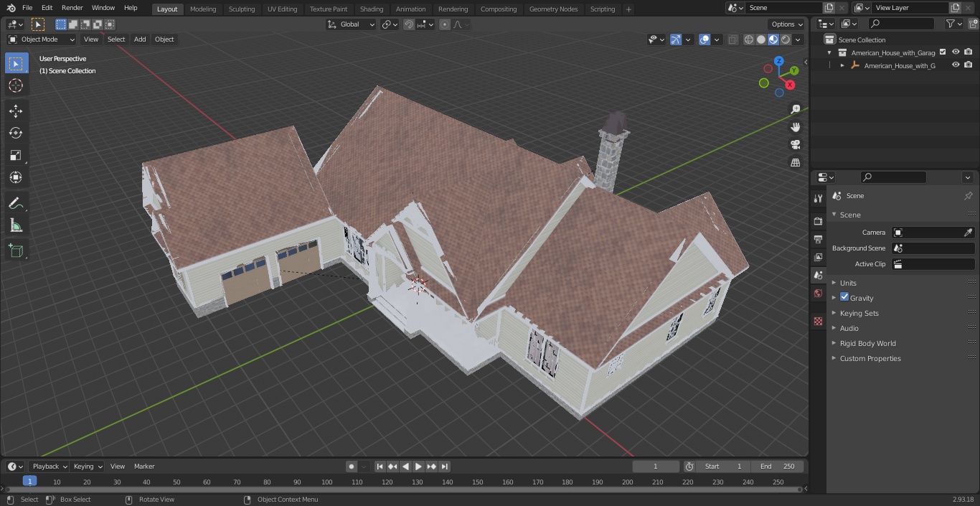Open the Object Mode dropdown
Viewport: 980px width, 506px height.
click(42, 39)
